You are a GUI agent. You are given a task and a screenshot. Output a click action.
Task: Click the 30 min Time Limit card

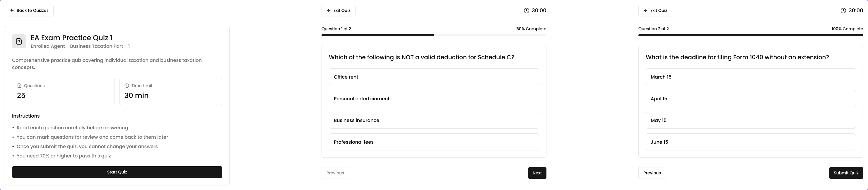171,91
